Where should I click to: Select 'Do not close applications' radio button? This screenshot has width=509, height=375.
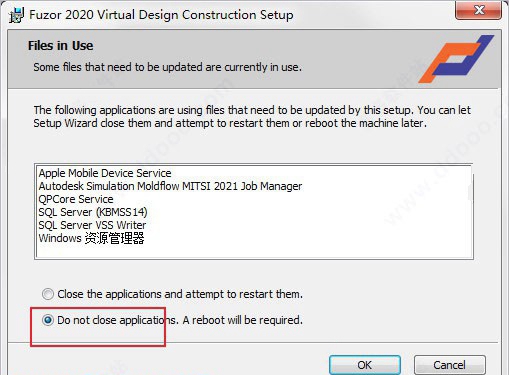(48, 320)
